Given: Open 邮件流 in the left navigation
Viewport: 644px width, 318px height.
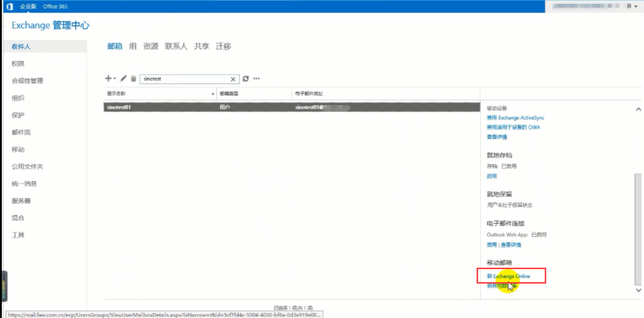Looking at the screenshot, I should pyautogui.click(x=21, y=132).
